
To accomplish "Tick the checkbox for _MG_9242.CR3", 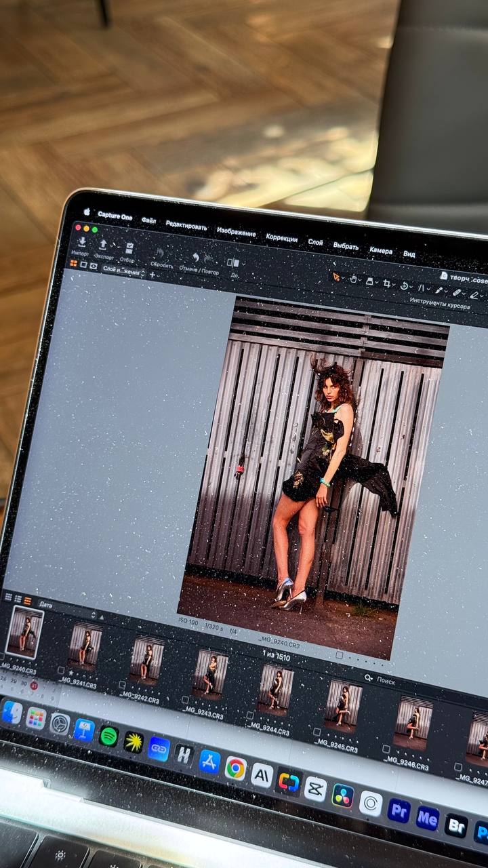I will click(122, 685).
